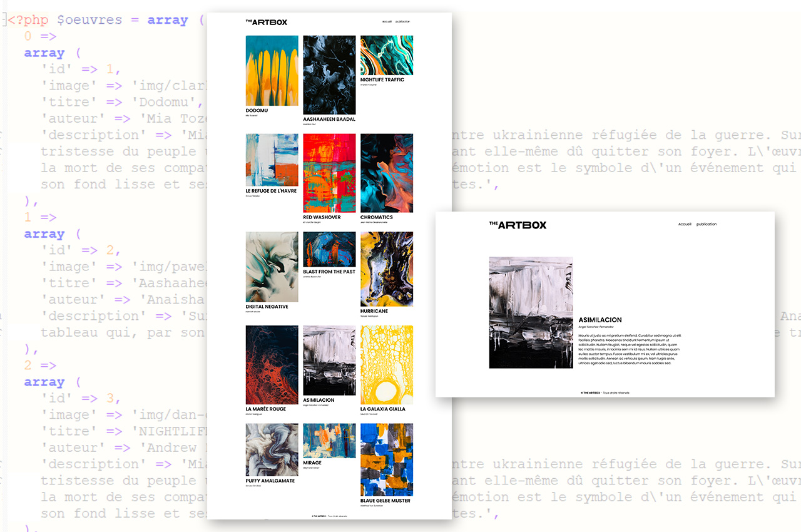This screenshot has height=532, width=801.
Task: Click the Puffy Amalgamate title link
Action: (270, 481)
